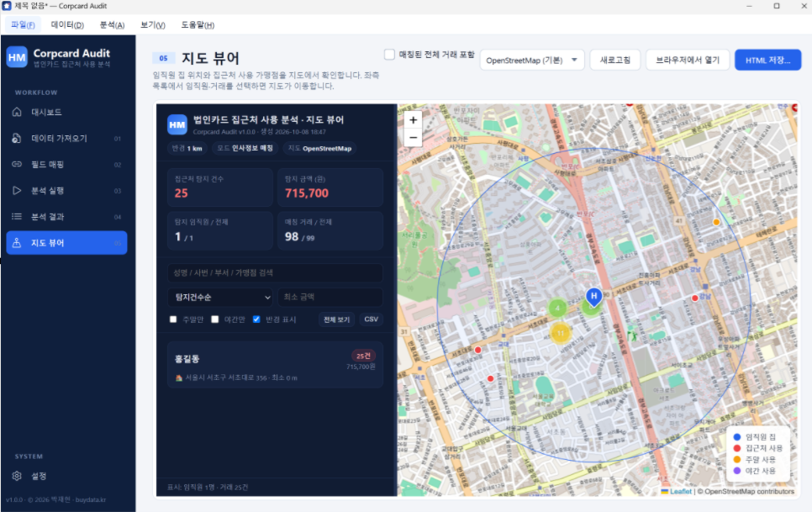Click the blue H home marker on the map
812x512 pixels.
[593, 297]
